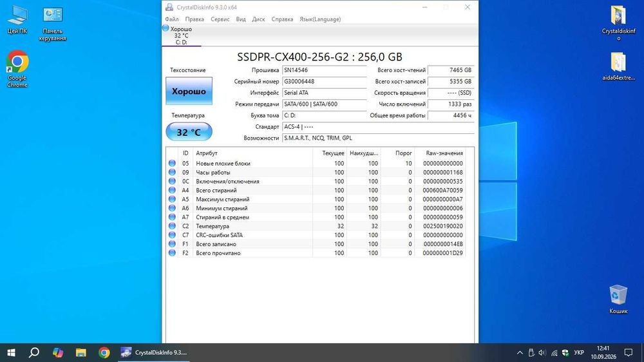Click the CrystalDiskInfo title bar app icon
644x362 pixels.
coord(169,7)
